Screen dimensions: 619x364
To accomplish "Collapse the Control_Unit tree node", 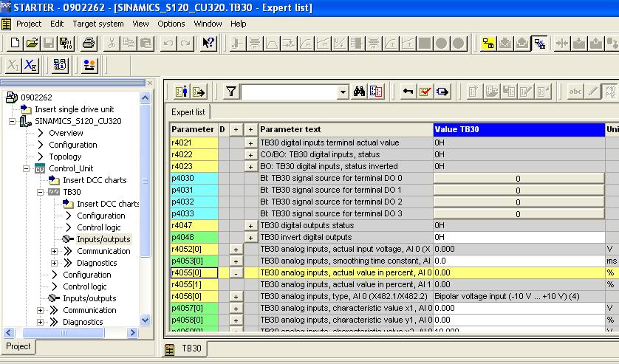I will [26, 168].
